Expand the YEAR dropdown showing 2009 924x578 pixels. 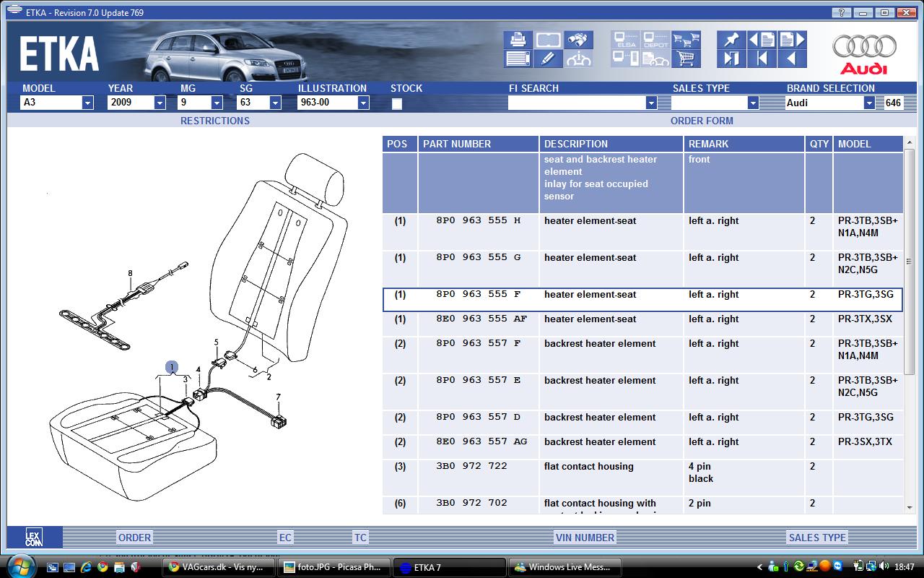pyautogui.click(x=160, y=103)
